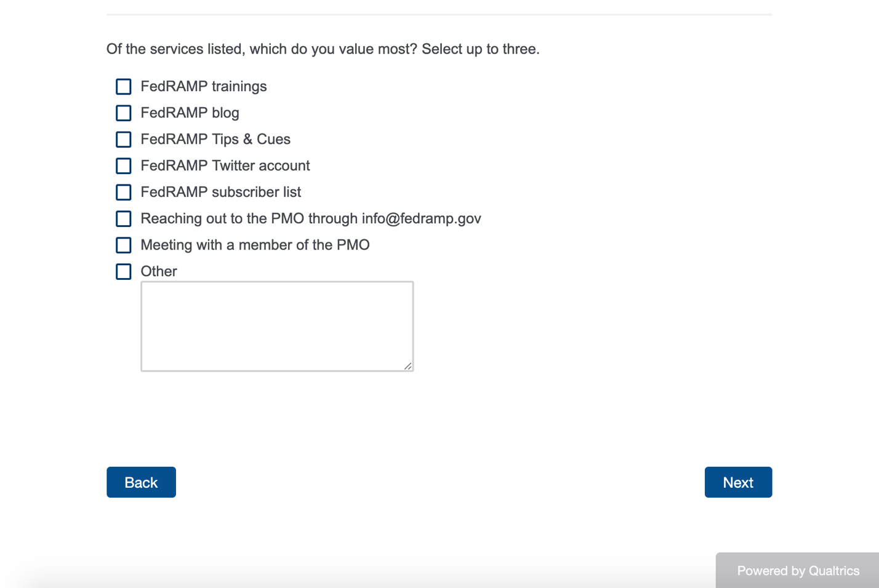Screen dimensions: 879x588
Task: Click the "FedRAMP Tips & Cues" label text
Action: click(215, 140)
